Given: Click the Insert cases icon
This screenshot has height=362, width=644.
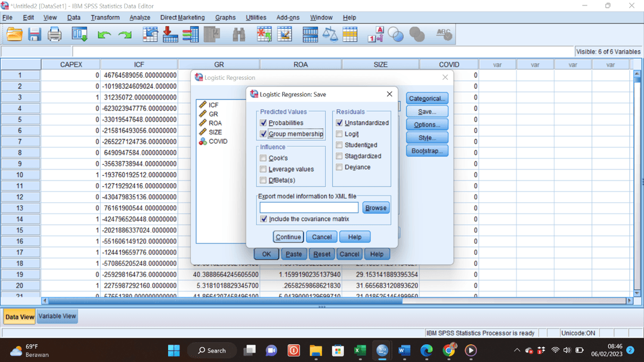Looking at the screenshot, I should point(264,35).
